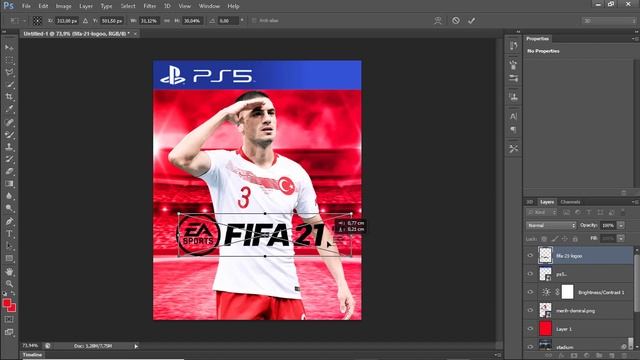Select the Magic Wand tool

point(9,84)
